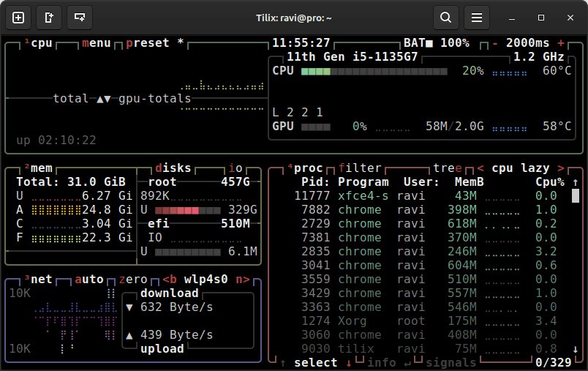Open the Tilix hamburger menu

click(x=477, y=18)
